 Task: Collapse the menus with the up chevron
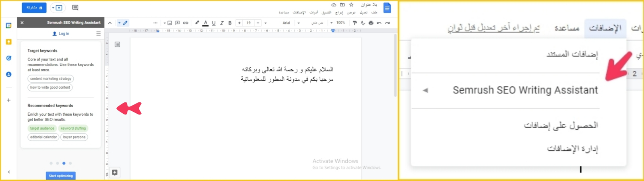point(110,23)
